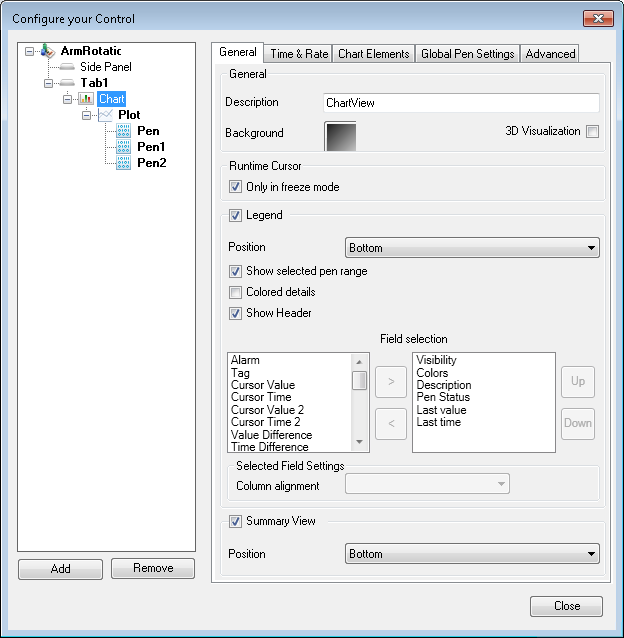Select the Pen1 item icon
This screenshot has height=638, width=624.
[x=124, y=147]
